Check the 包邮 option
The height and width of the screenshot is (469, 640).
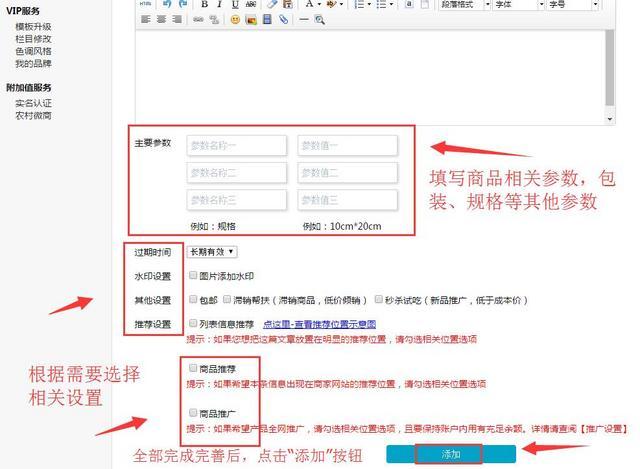193,300
